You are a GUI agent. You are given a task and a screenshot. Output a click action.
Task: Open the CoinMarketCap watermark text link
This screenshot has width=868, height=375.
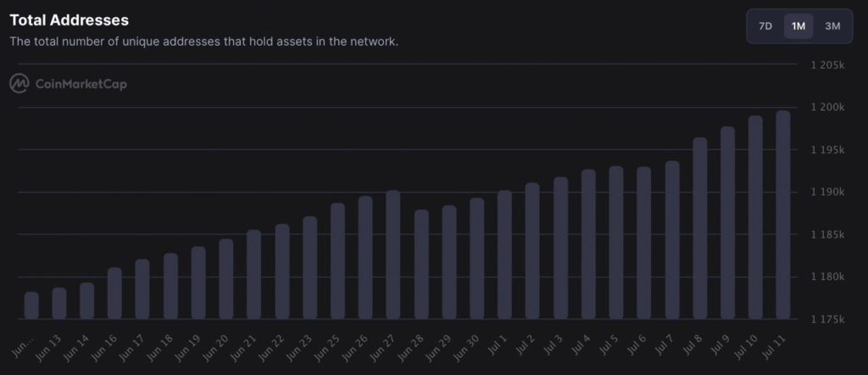pyautogui.click(x=81, y=84)
